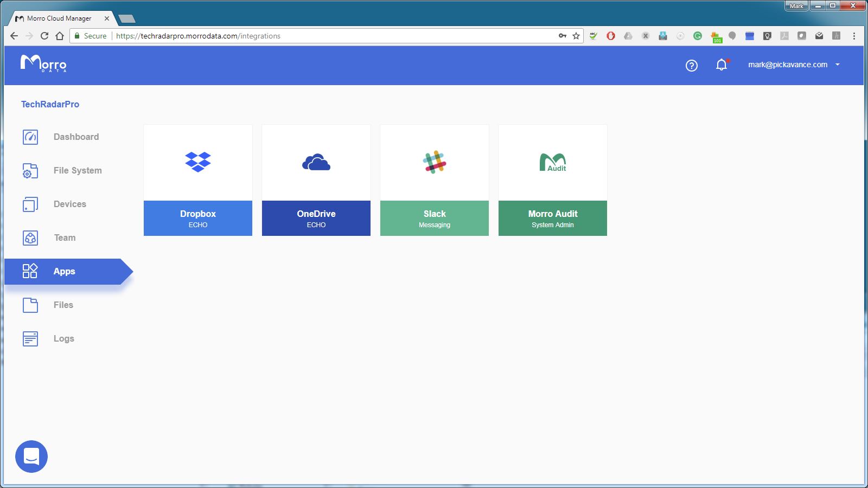Open the chat support bubble

click(31, 457)
